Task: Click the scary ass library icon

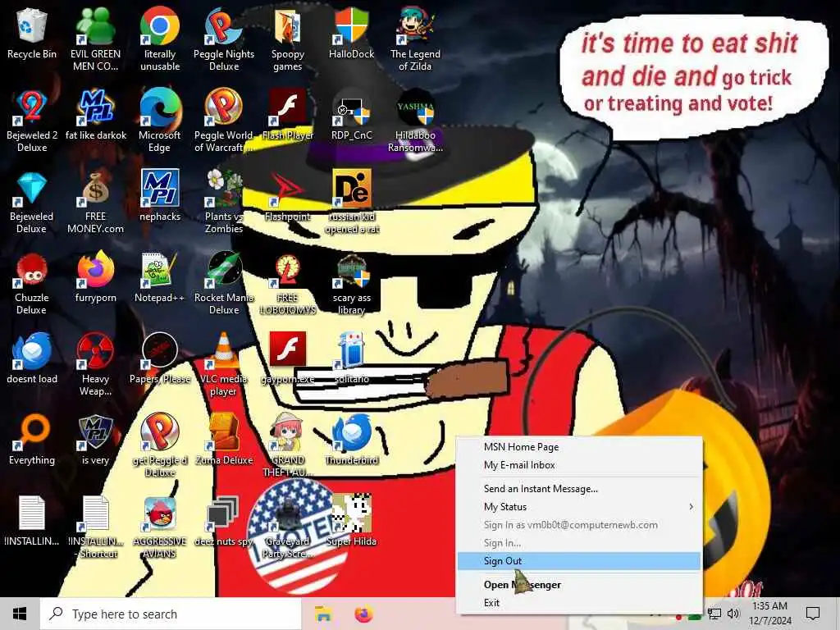Action: point(351,283)
